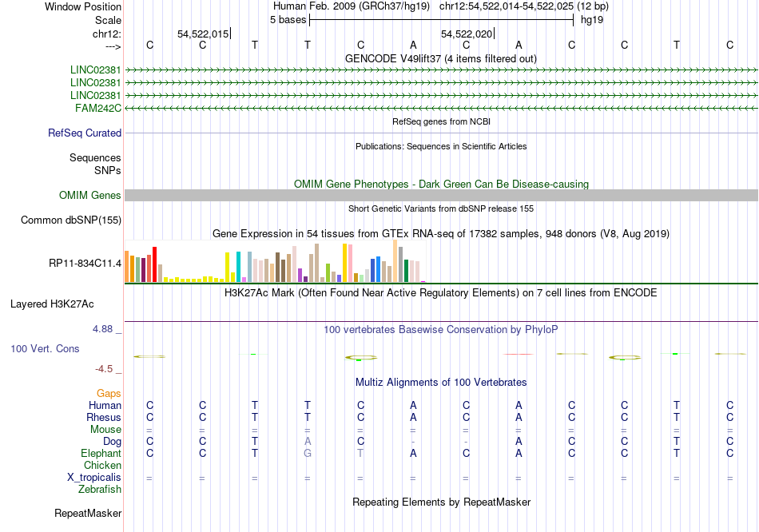Screen dimensions: 759x532
Task: Open the GTEx Gene Expression in 54 tissues title
Action: point(440,234)
